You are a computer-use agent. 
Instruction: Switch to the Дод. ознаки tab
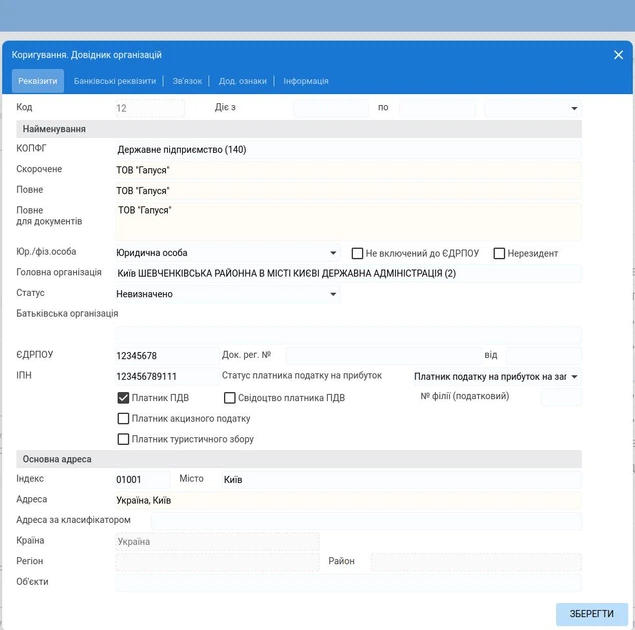pyautogui.click(x=243, y=81)
